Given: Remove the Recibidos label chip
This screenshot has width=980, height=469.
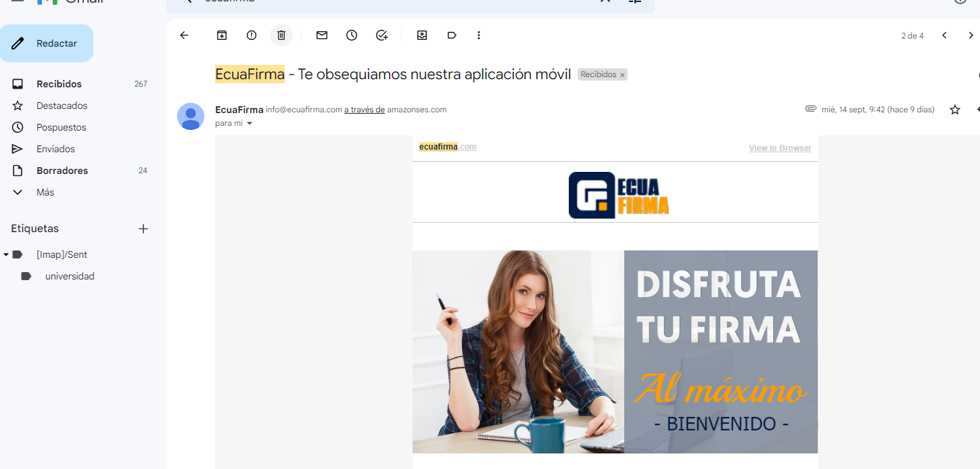Looking at the screenshot, I should coord(622,75).
